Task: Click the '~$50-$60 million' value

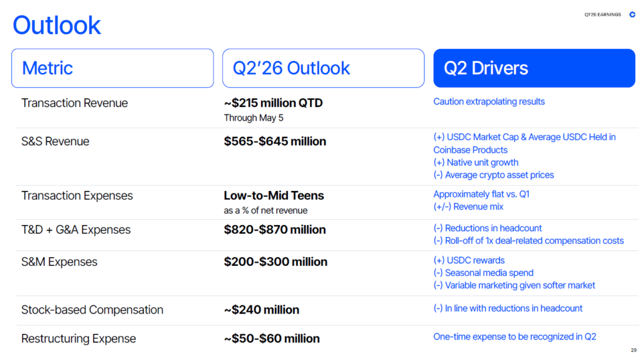Action: pyautogui.click(x=272, y=339)
